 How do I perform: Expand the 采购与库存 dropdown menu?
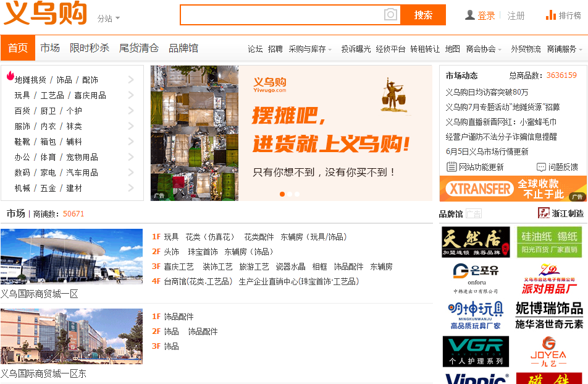(310, 49)
